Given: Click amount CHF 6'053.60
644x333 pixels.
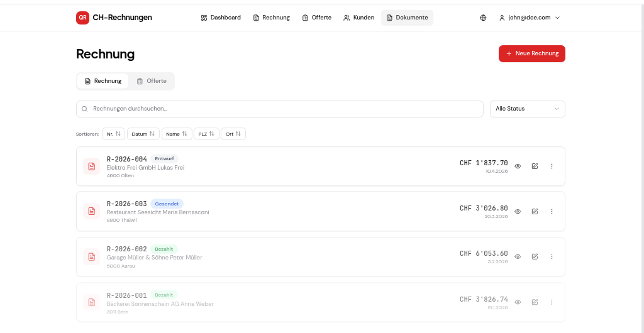Looking at the screenshot, I should (x=484, y=253).
